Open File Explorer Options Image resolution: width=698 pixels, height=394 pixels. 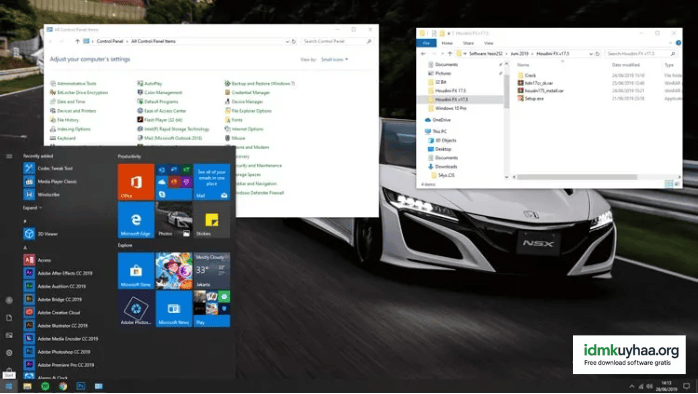pos(248,111)
